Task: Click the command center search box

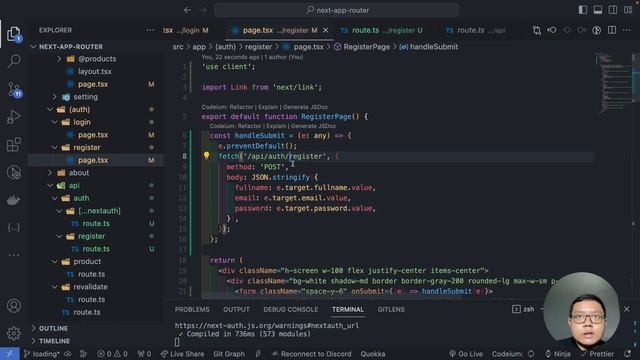Action: click(x=337, y=10)
